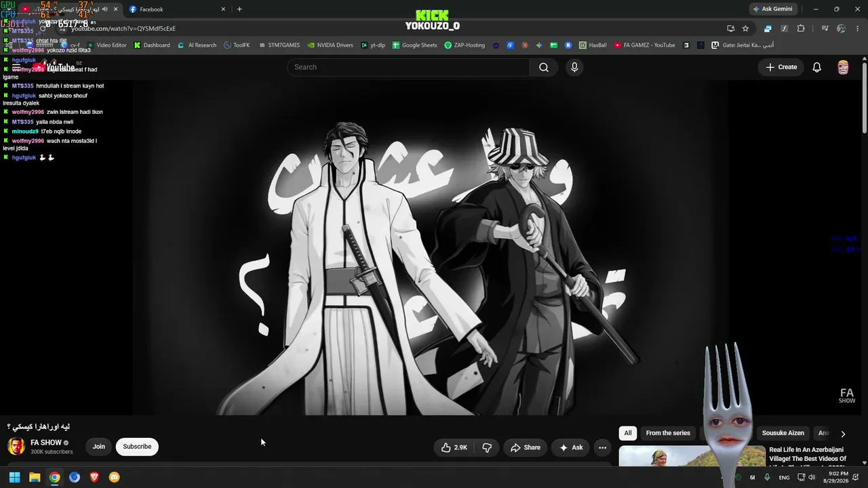Open the yellow app icon on the taskbar
868x488 pixels.
point(114,477)
